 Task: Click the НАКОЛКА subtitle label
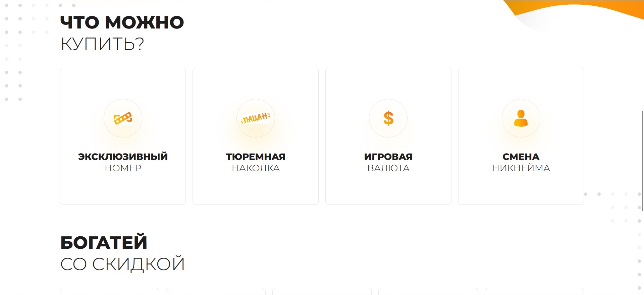256,168
